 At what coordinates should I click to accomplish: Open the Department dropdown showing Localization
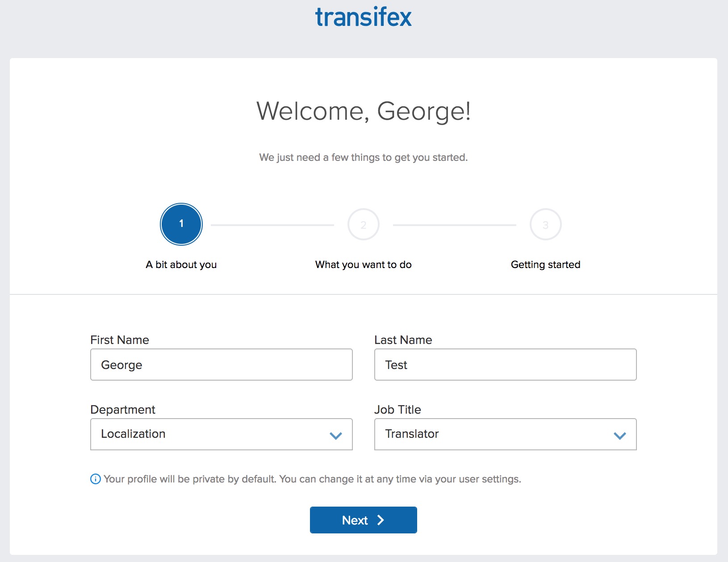(x=222, y=434)
